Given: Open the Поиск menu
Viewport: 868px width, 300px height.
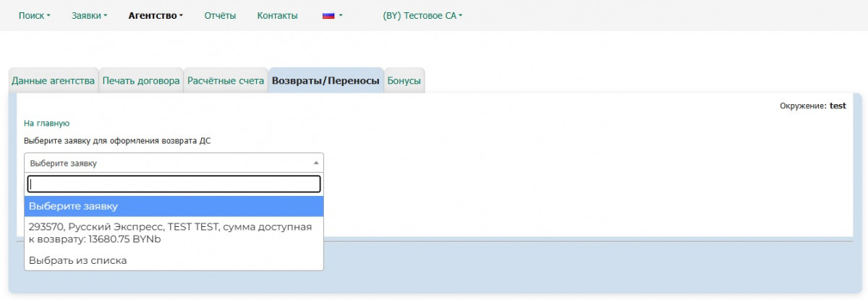Looking at the screenshot, I should (x=34, y=16).
